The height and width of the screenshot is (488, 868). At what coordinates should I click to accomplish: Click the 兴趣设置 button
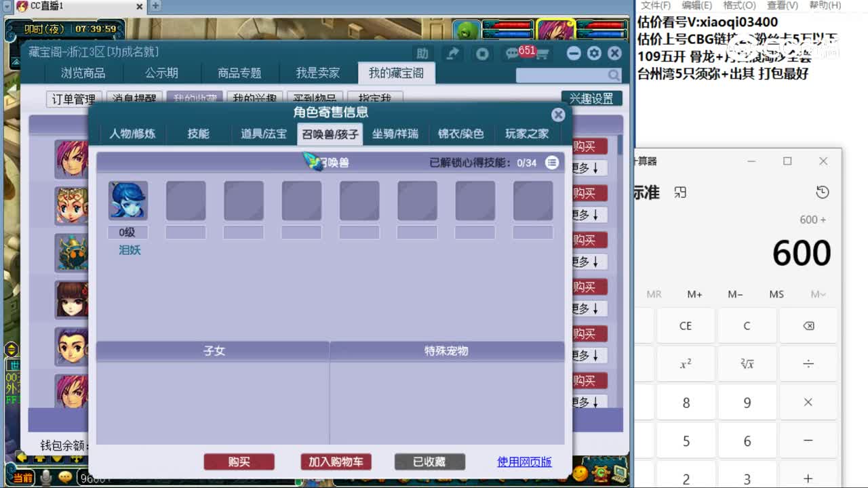pos(593,98)
